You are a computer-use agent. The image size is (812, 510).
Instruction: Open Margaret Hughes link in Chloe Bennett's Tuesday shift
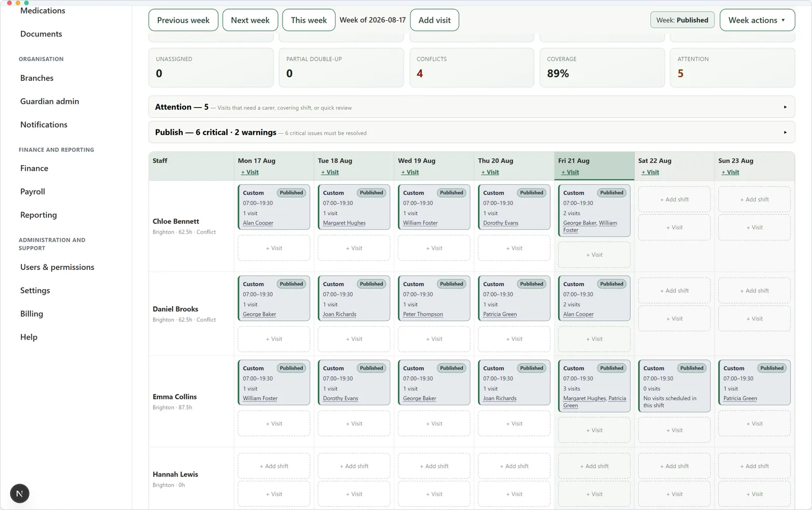pyautogui.click(x=344, y=223)
